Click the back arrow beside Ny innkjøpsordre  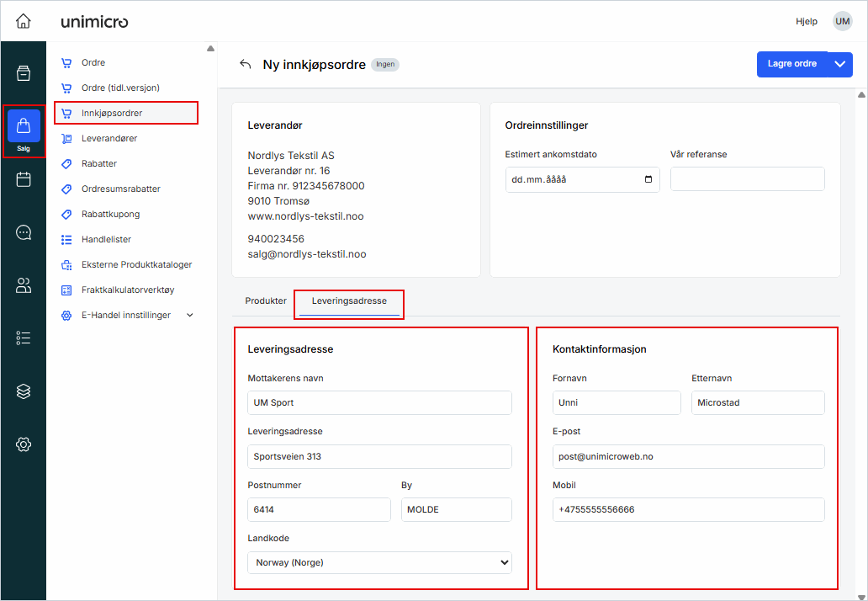point(245,64)
